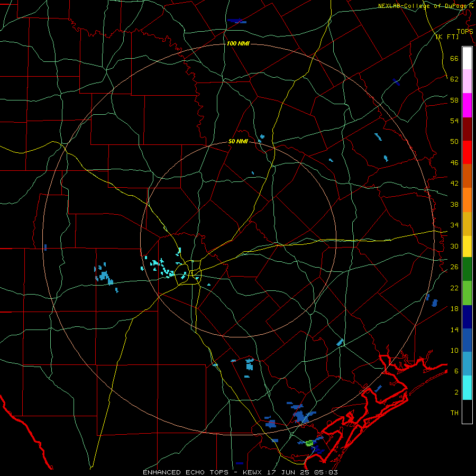Click the mustard gold legend swatch
Image resolution: width=476 pixels, height=476 pixels.
[467, 224]
